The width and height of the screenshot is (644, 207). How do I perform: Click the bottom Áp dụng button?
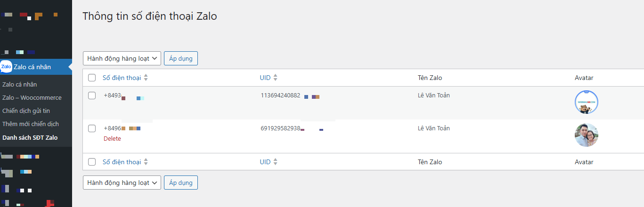181,183
